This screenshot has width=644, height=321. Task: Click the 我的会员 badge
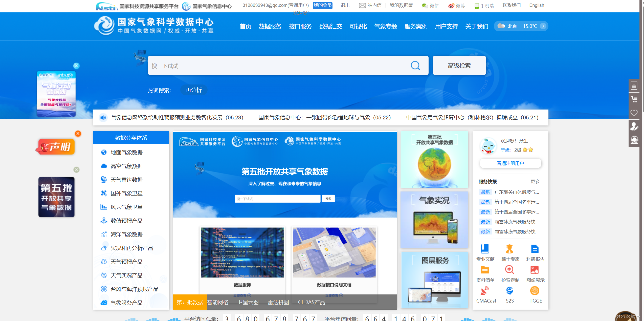(322, 5)
